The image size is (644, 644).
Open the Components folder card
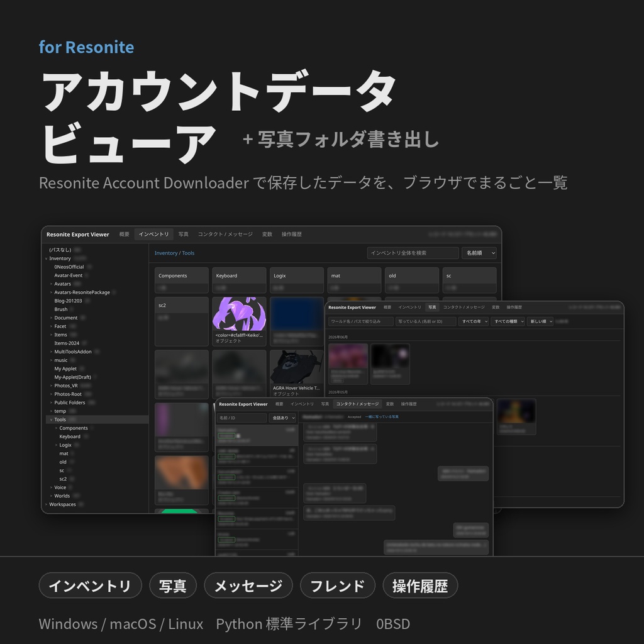(182, 280)
